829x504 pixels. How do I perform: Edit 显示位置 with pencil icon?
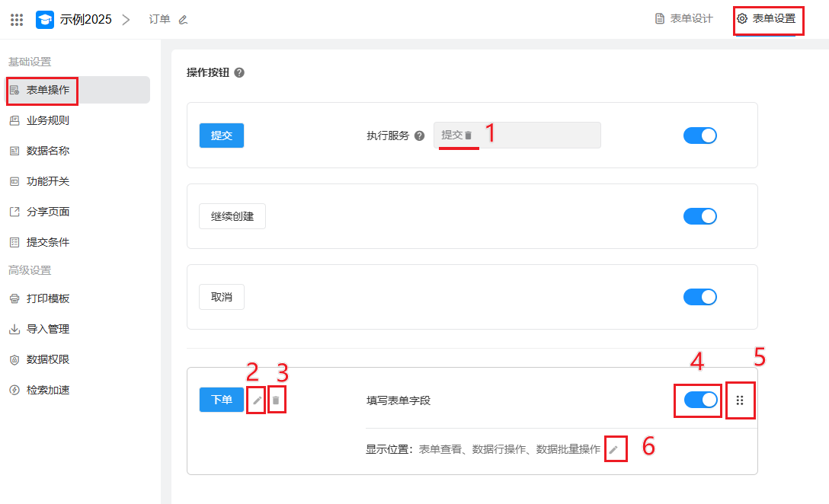pos(613,450)
